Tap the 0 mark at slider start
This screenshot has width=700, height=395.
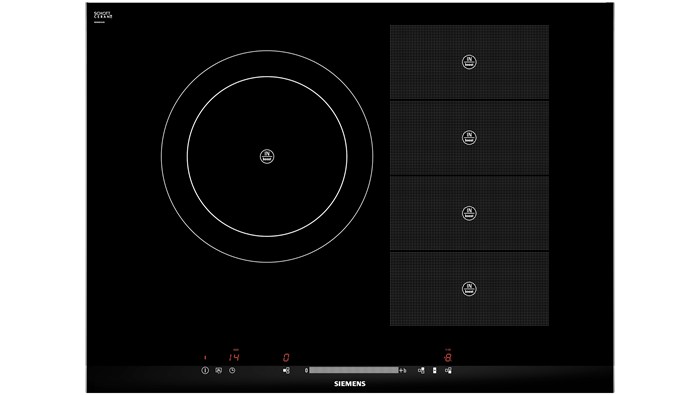point(306,370)
